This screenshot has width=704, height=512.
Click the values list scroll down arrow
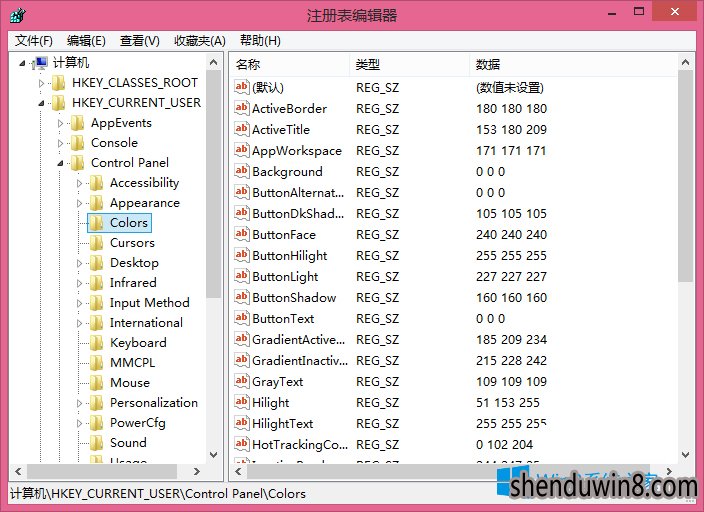pyautogui.click(x=685, y=455)
